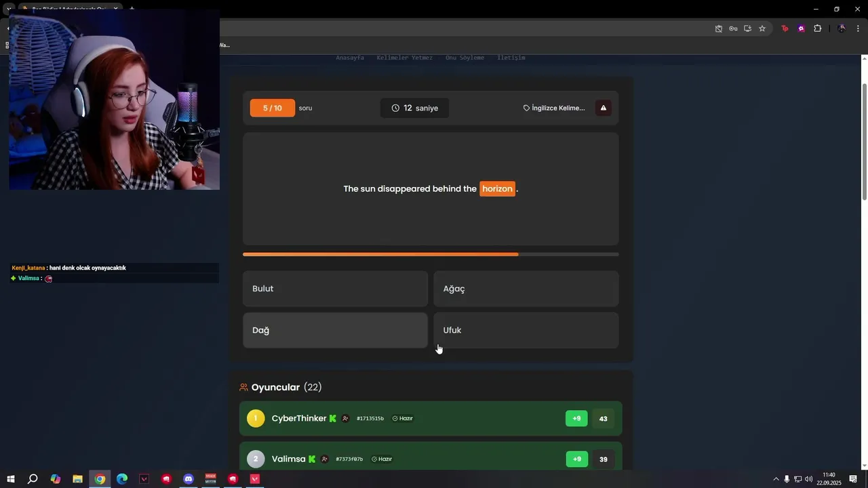The height and width of the screenshot is (488, 868).
Task: Open the red Tp extension icon
Action: pyautogui.click(x=785, y=28)
